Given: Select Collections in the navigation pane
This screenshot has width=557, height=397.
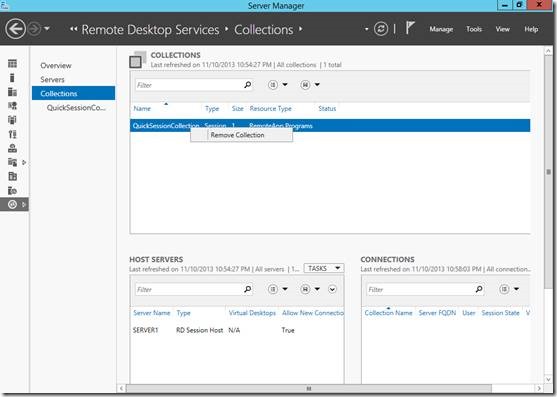Looking at the screenshot, I should click(73, 93).
